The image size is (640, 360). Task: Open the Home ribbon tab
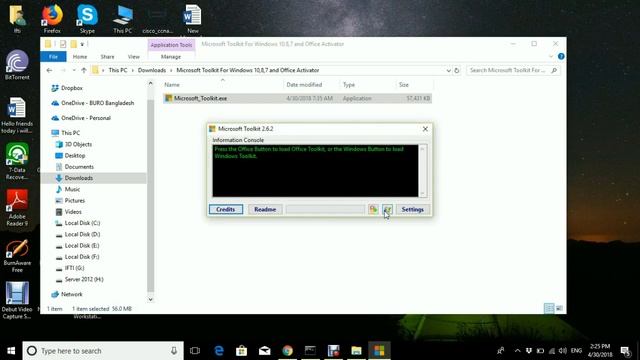80,57
